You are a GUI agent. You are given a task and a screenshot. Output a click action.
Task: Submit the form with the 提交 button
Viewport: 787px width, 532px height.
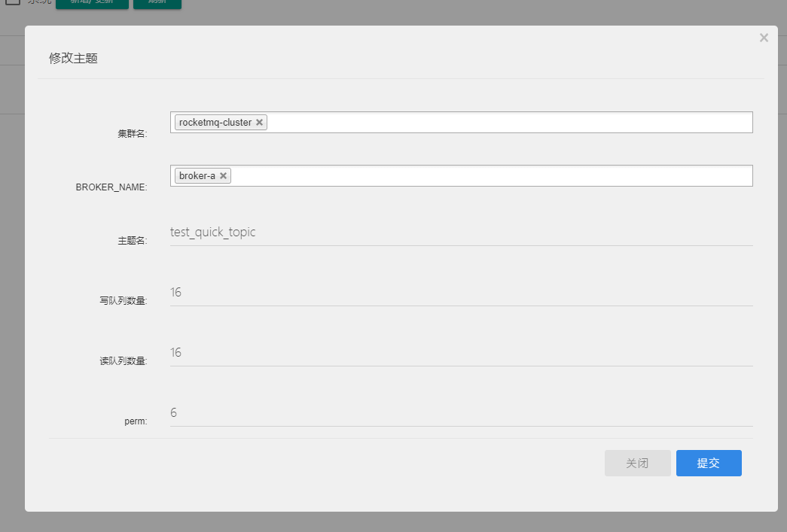pos(708,464)
